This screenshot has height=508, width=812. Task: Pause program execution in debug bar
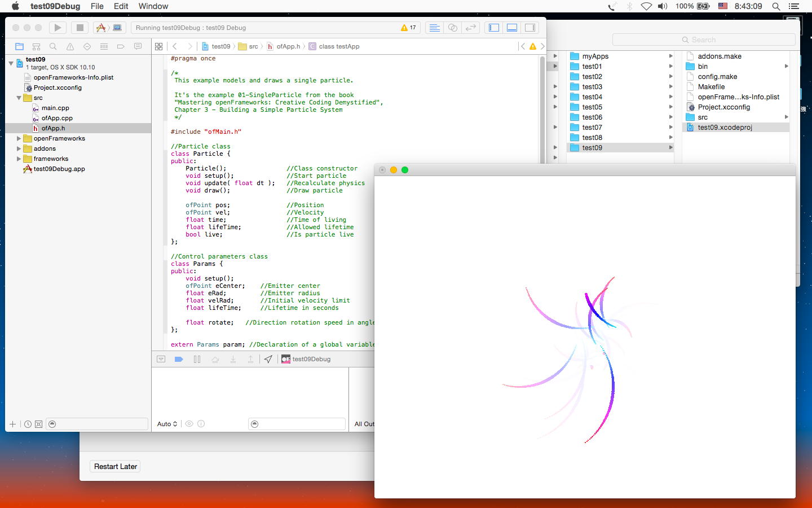[x=197, y=359]
